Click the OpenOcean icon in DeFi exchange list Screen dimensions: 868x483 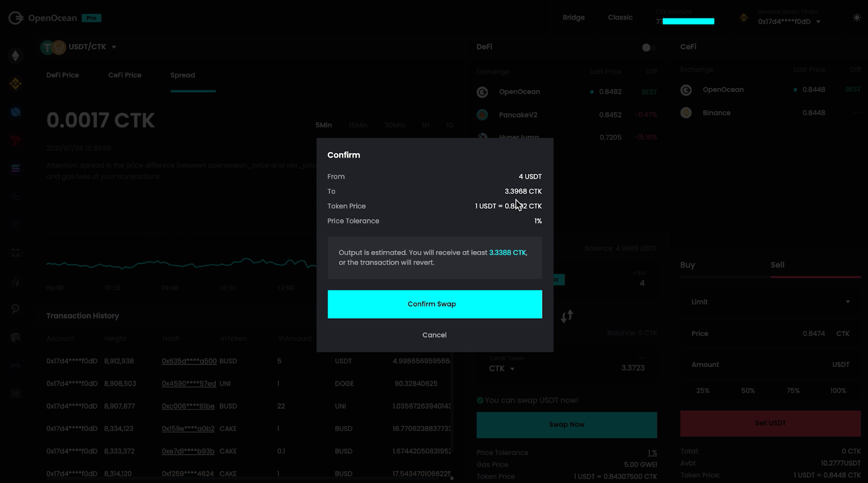(x=482, y=92)
